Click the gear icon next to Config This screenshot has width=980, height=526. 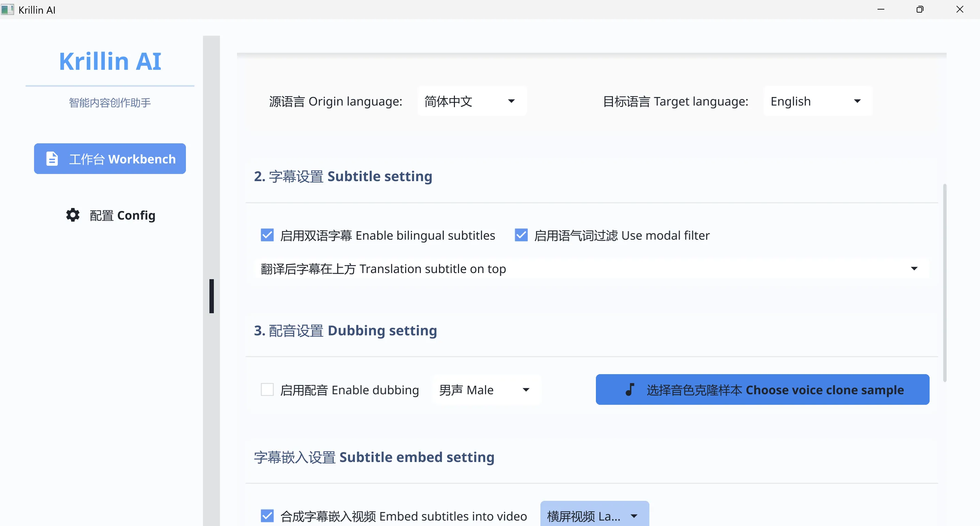click(x=73, y=215)
